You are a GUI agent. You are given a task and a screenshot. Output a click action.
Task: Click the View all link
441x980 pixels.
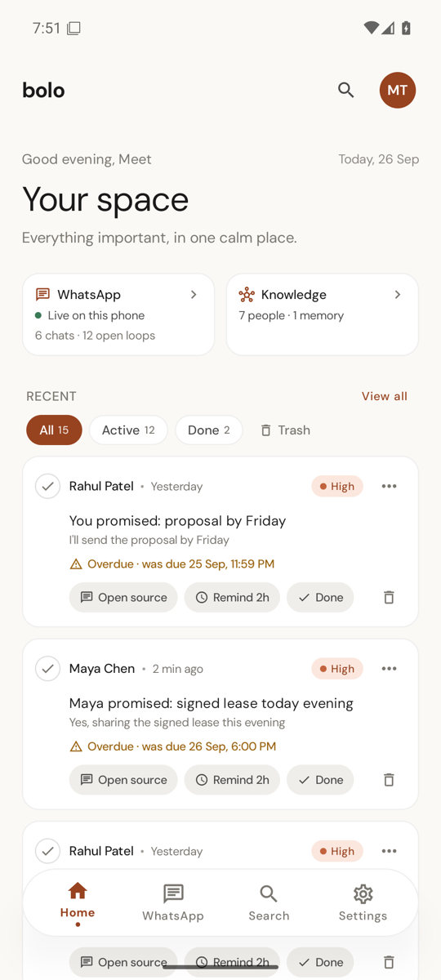point(385,396)
